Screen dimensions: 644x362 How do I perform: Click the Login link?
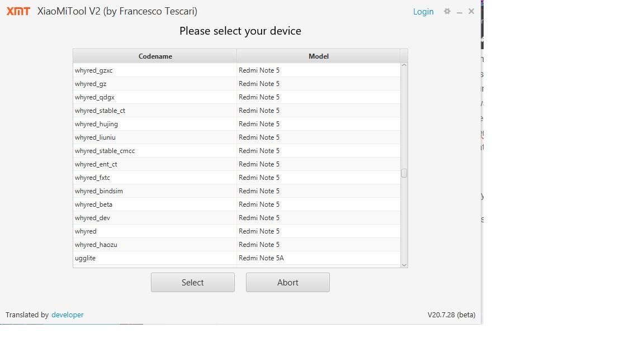coord(423,12)
